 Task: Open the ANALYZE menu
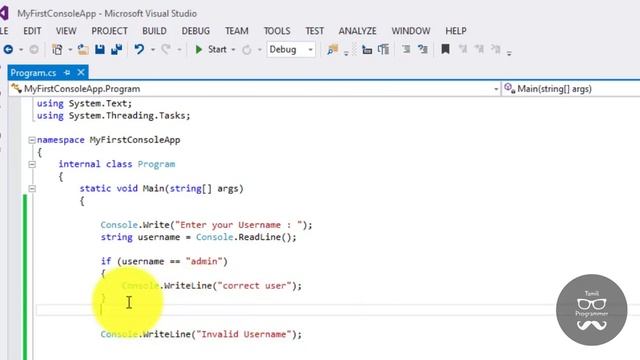pos(357,31)
